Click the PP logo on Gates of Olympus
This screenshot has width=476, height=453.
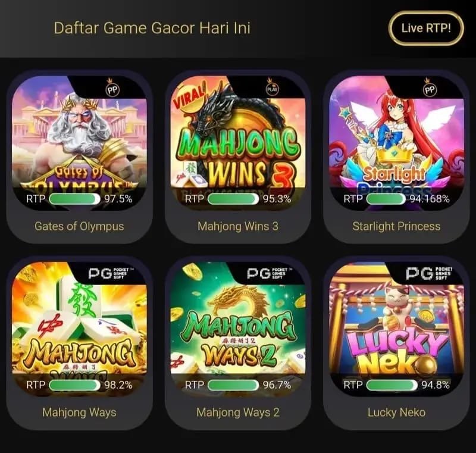point(112,88)
